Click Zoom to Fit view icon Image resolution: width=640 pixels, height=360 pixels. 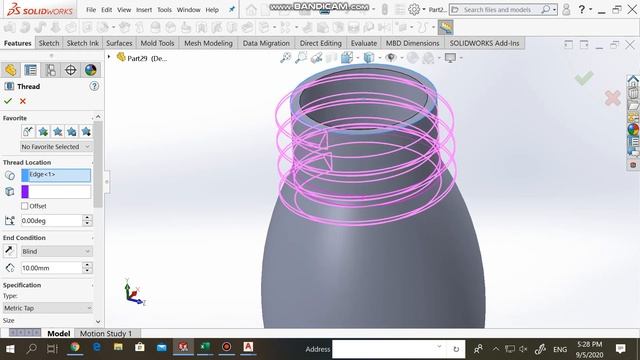click(285, 58)
